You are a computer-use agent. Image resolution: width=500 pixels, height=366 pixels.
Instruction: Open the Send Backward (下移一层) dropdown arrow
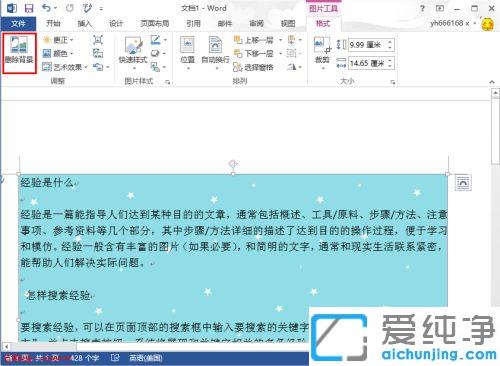click(280, 53)
